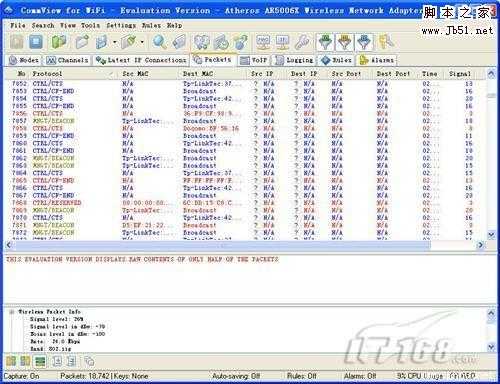This screenshot has height=384, width=500.
Task: Switch to the Alarms tab
Action: pyautogui.click(x=377, y=60)
